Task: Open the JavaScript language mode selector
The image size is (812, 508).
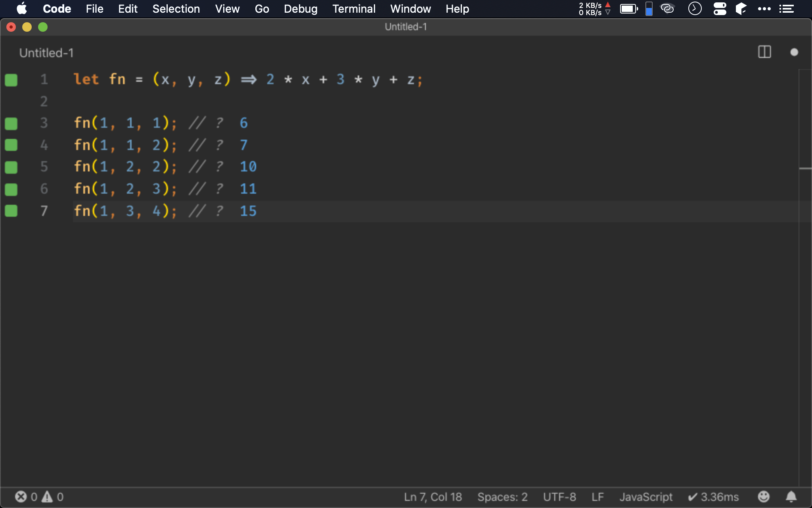Action: [645, 496]
